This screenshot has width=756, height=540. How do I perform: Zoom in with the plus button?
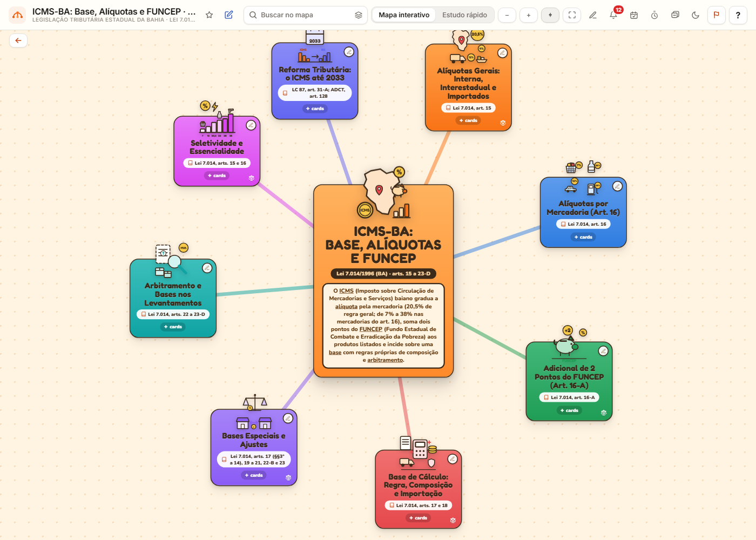coord(529,15)
